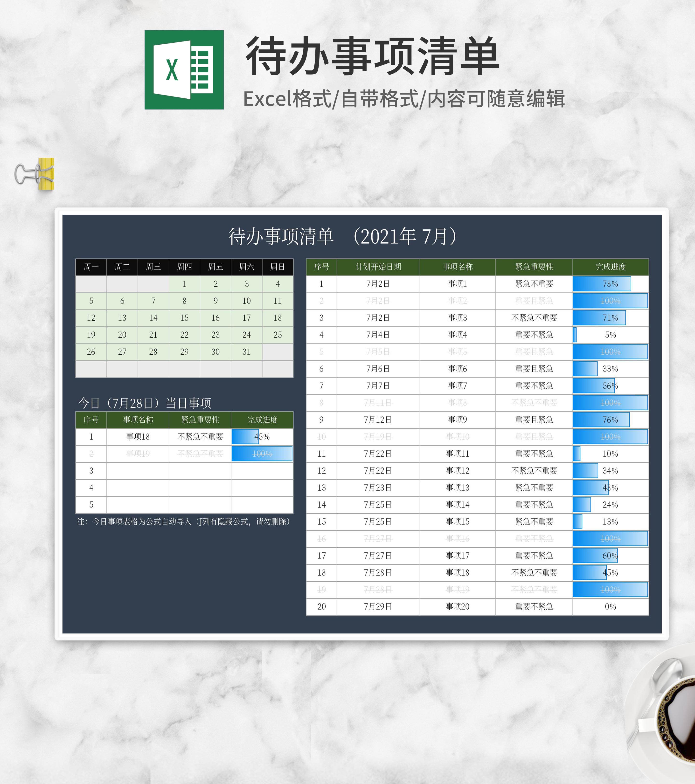The height and width of the screenshot is (784, 695).
Task: Click the 完成进度 header of today's table
Action: coord(262,420)
